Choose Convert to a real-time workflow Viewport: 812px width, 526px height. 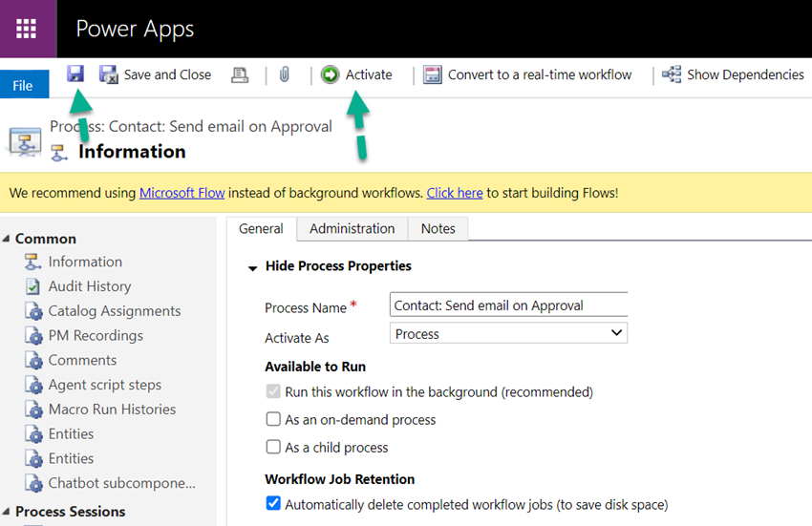[540, 75]
